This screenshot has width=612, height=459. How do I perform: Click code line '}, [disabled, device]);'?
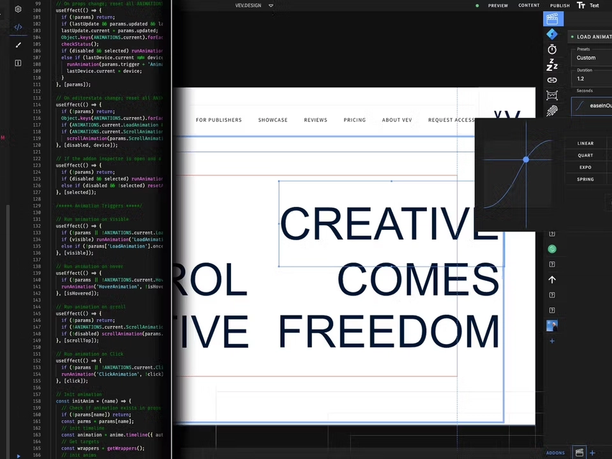click(x=87, y=145)
